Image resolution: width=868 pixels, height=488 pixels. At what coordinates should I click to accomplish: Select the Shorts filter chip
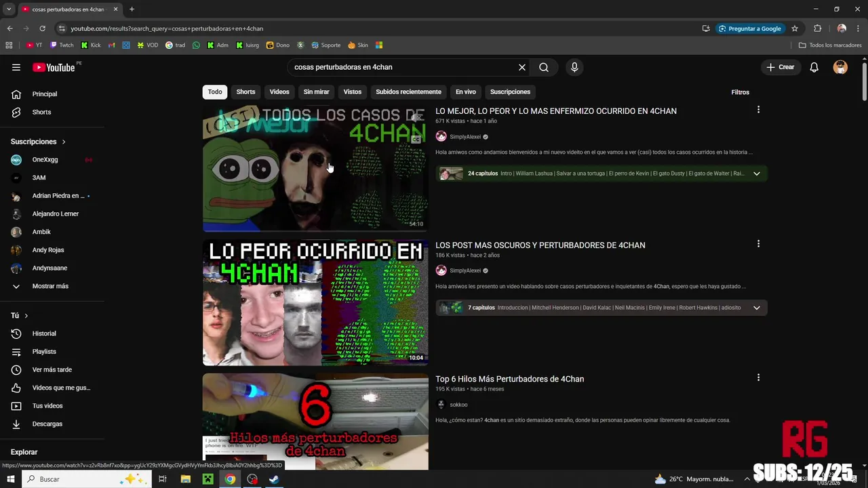tap(245, 91)
